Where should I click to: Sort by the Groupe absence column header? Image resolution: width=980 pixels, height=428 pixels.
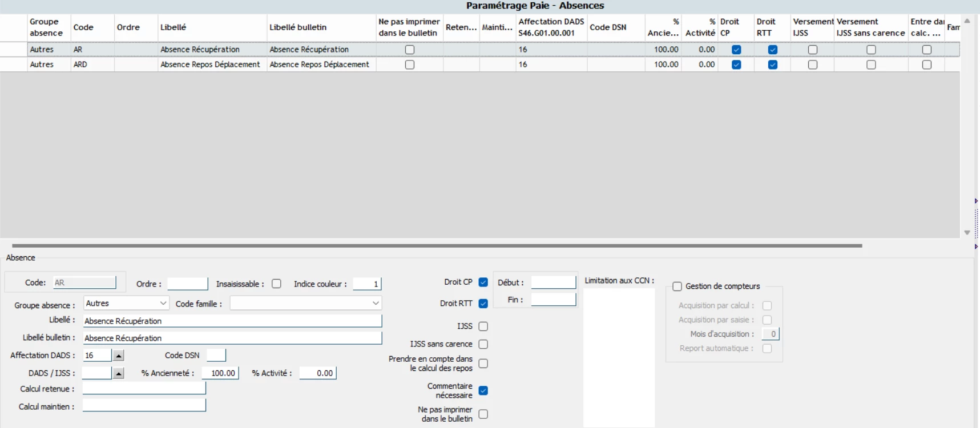(x=49, y=27)
